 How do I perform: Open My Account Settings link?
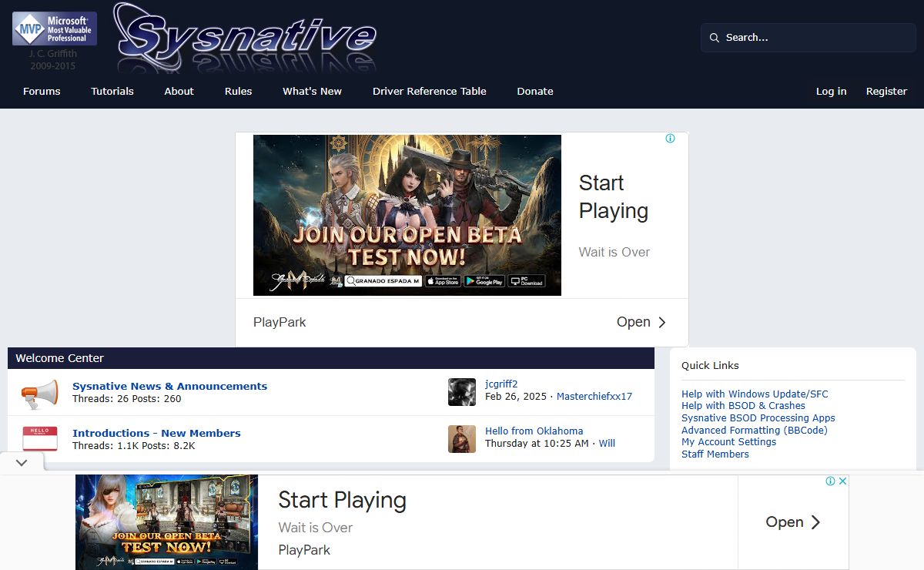pos(728,442)
